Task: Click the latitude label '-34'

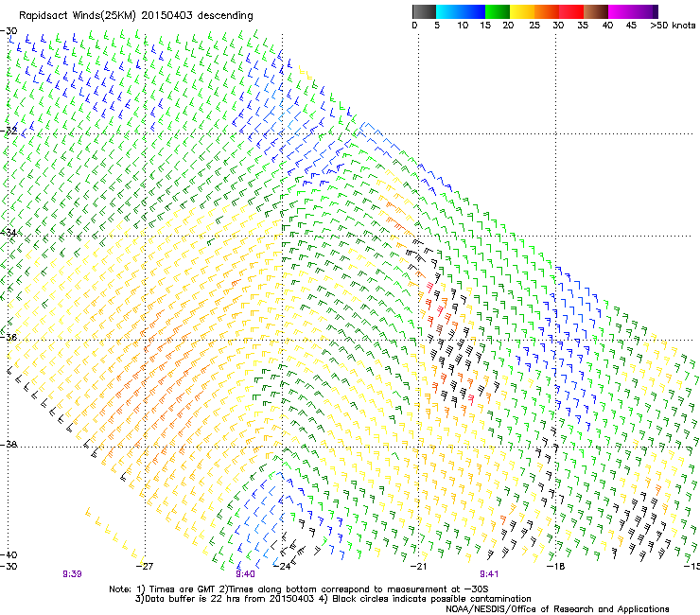Action: point(9,233)
